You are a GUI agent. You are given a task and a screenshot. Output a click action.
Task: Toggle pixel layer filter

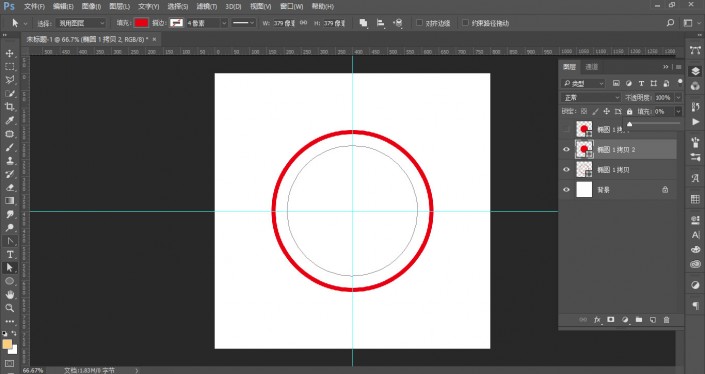point(616,83)
